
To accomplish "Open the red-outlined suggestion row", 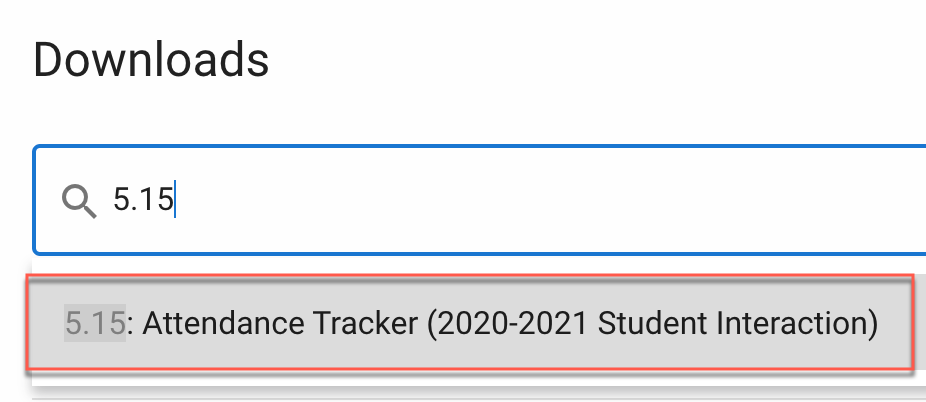I will click(x=470, y=323).
